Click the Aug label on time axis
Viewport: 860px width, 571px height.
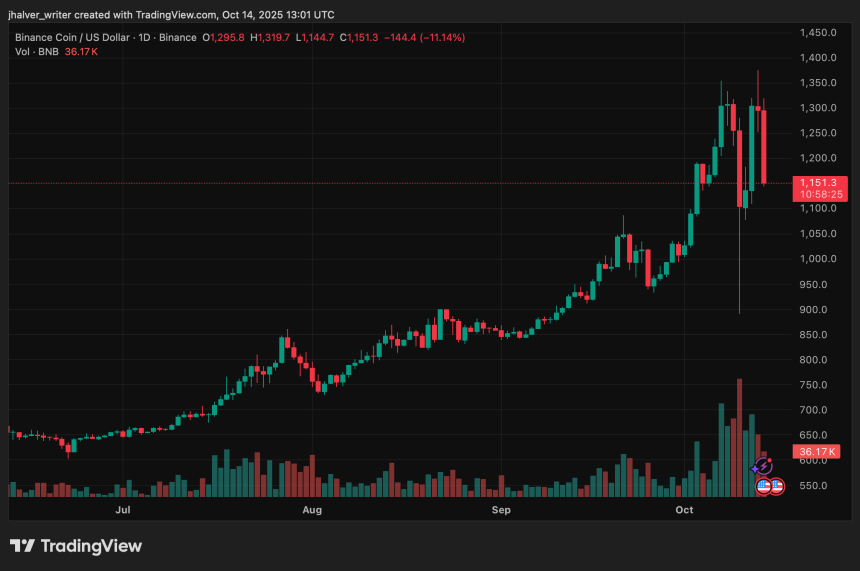pyautogui.click(x=312, y=511)
